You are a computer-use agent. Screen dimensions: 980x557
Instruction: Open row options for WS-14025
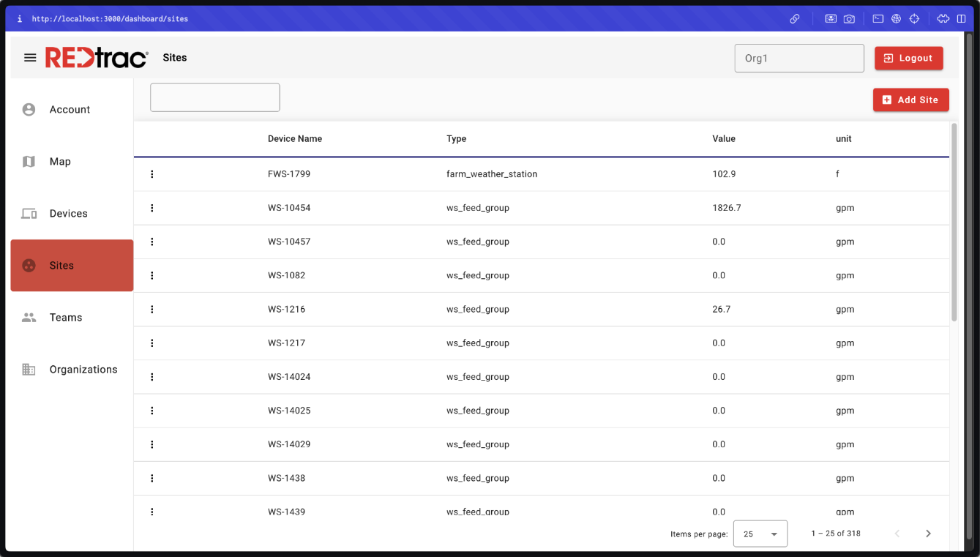[x=152, y=411]
